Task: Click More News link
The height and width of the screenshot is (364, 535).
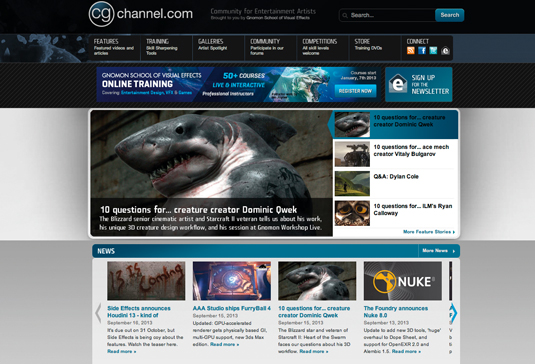Action: 438,251
